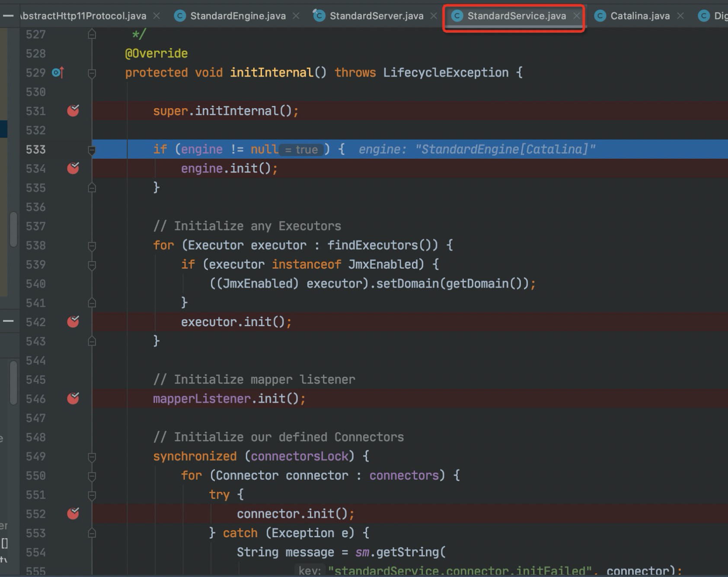
Task: Click the 'Initialize our defined Connectors' comment
Action: pos(278,437)
